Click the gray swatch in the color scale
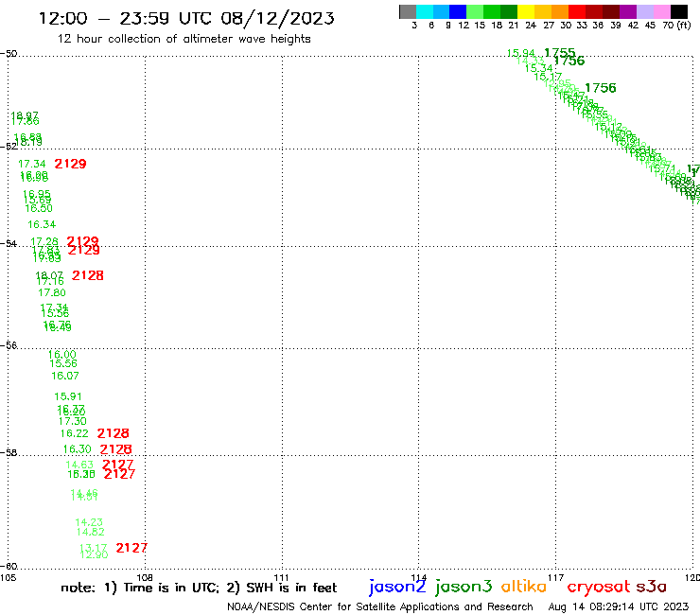This screenshot has height=615, width=700. coord(408,11)
